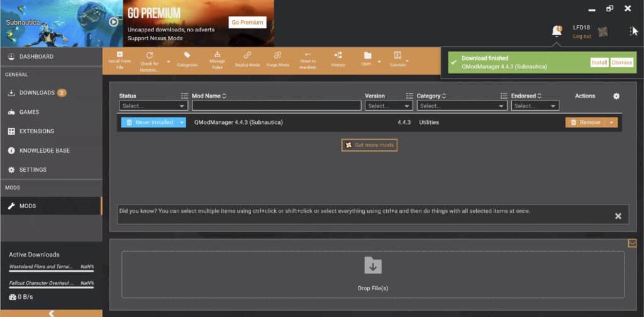Click Wasteland Flora download progress

pyautogui.click(x=52, y=268)
